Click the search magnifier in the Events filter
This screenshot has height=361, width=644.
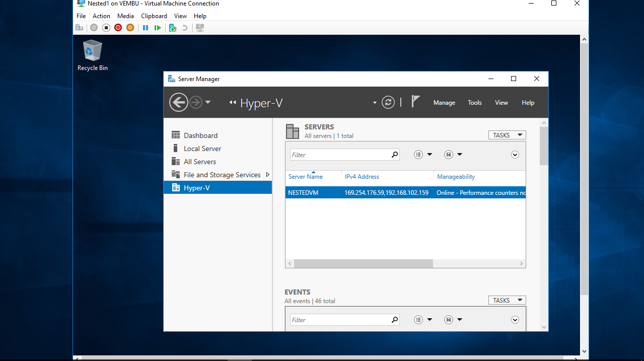(x=395, y=320)
